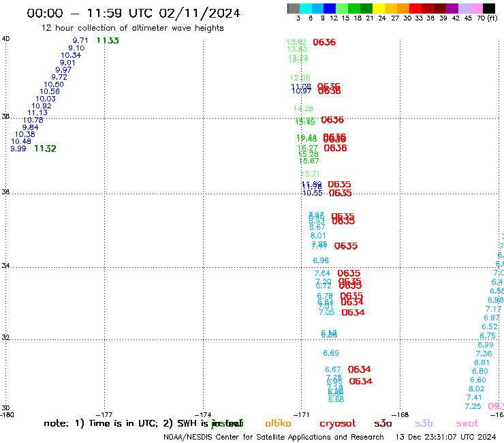Select the bright red swatch in the legend

[x=415, y=8]
